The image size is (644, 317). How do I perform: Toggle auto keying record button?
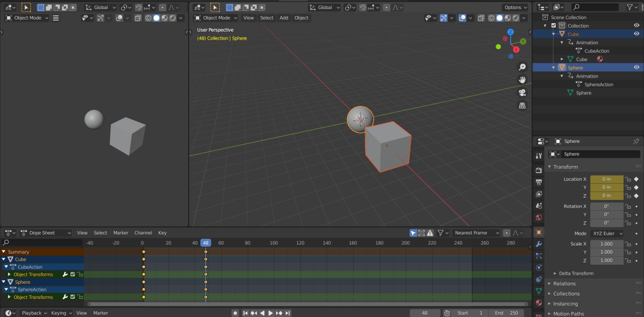click(235, 313)
